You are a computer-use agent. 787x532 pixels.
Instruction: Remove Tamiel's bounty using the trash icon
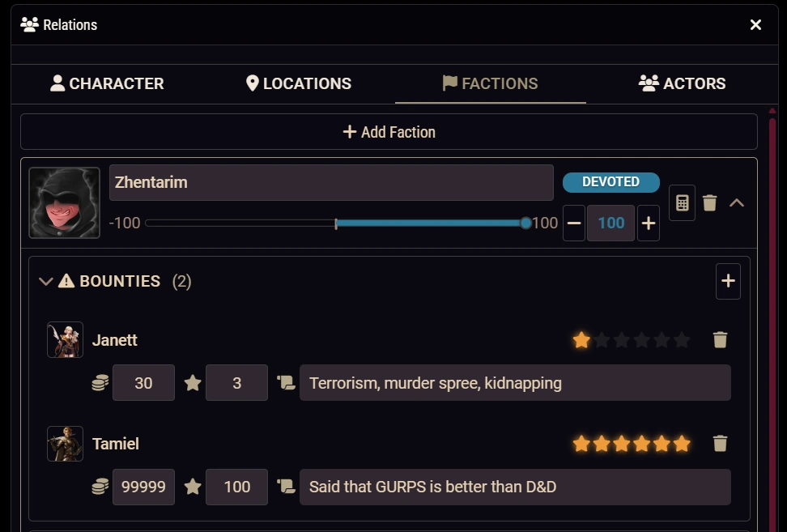[721, 444]
